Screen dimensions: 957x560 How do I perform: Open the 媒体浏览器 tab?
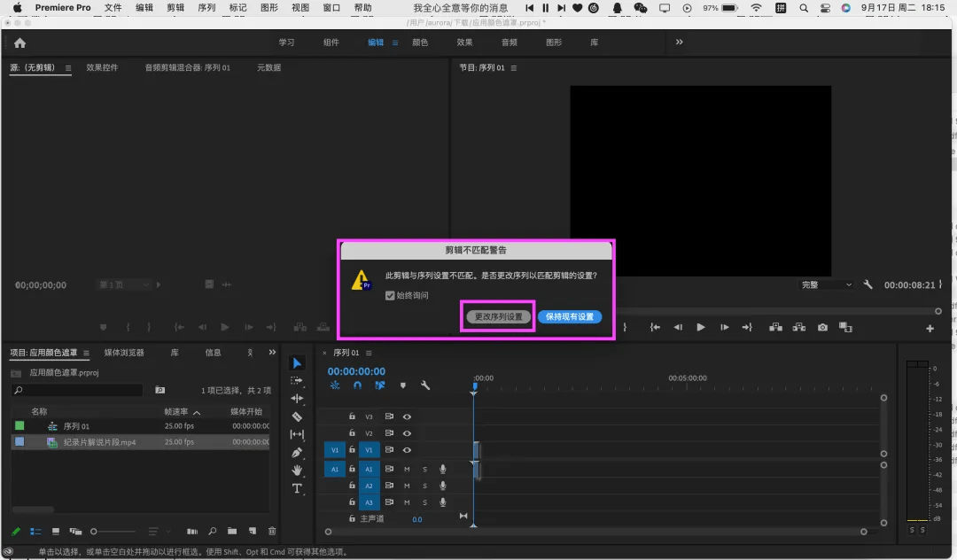click(x=124, y=353)
